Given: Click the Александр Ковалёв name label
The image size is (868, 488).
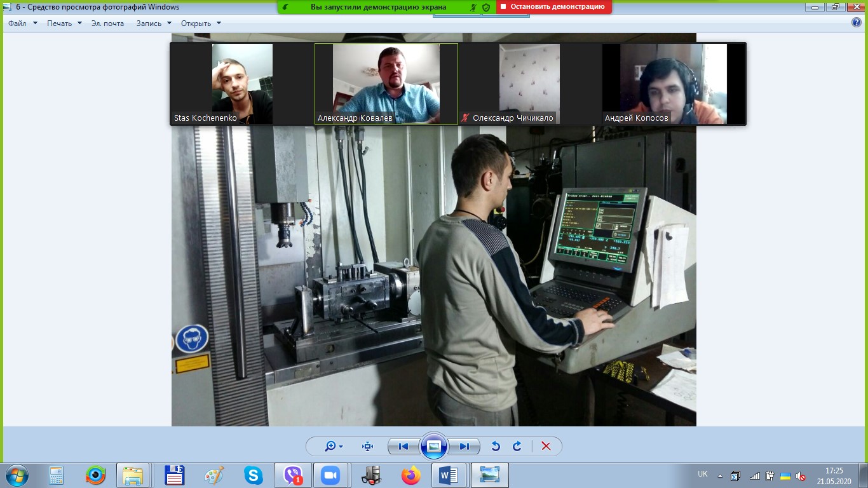Looking at the screenshot, I should pos(355,118).
